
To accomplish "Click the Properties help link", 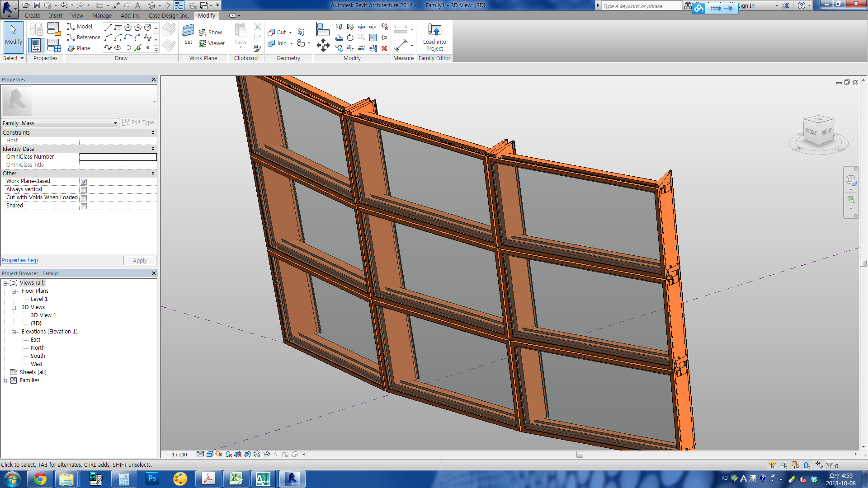I will coord(20,260).
